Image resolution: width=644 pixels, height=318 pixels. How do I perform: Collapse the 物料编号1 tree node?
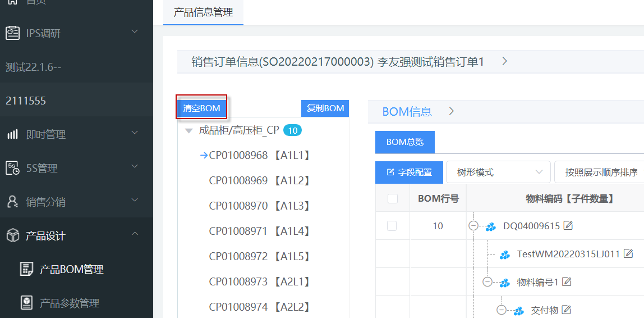pyautogui.click(x=487, y=282)
